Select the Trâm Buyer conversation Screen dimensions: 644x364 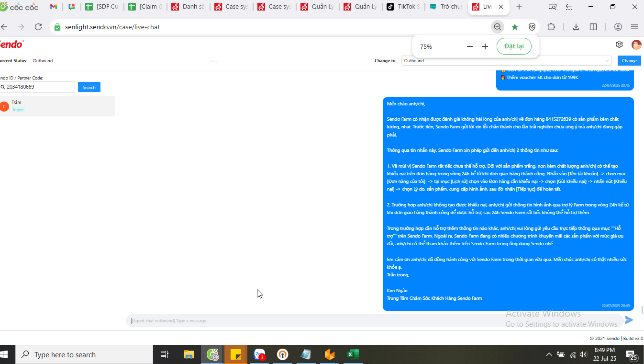pos(57,106)
